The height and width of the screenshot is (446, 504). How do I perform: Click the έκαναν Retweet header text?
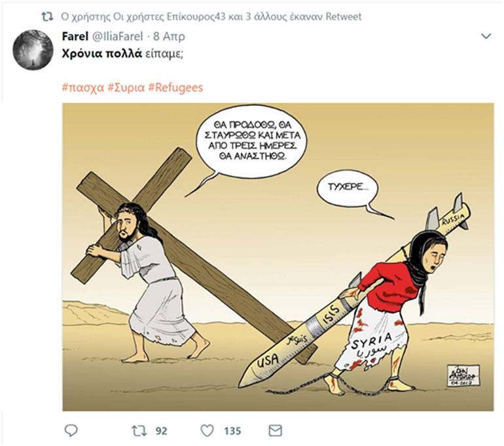326,16
